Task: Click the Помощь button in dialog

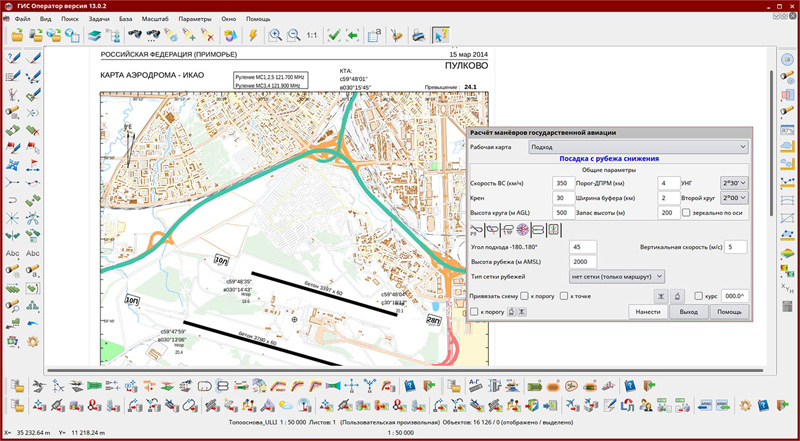Action: (x=730, y=312)
